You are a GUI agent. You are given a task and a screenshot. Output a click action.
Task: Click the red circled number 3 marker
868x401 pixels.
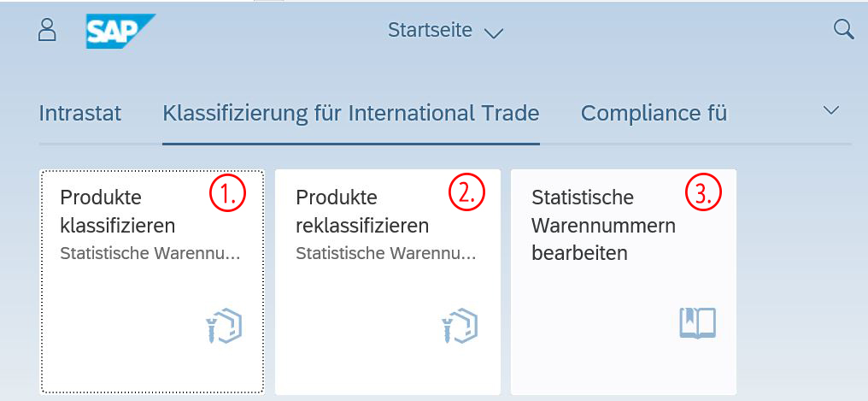[x=703, y=194]
